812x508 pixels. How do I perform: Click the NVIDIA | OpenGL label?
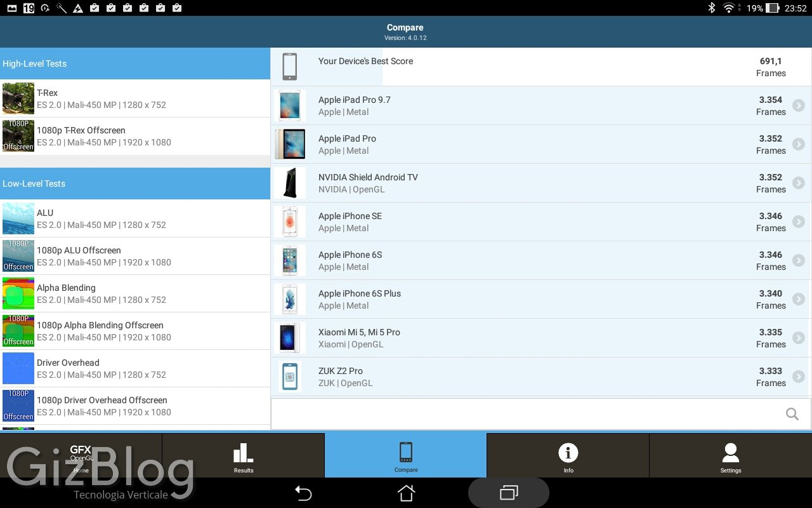point(351,189)
